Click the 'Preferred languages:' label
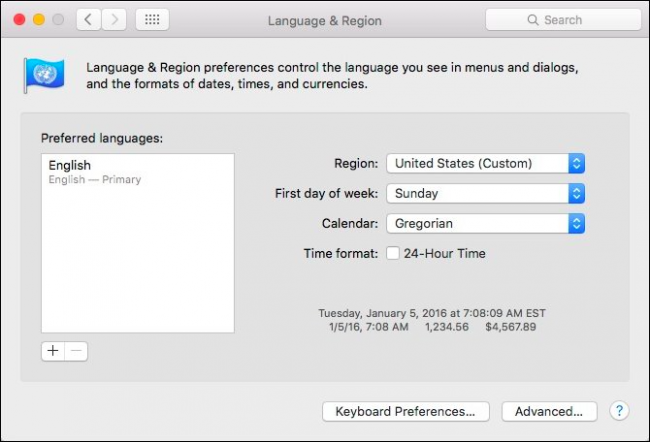Screen dimensions: 650x442 [102, 138]
